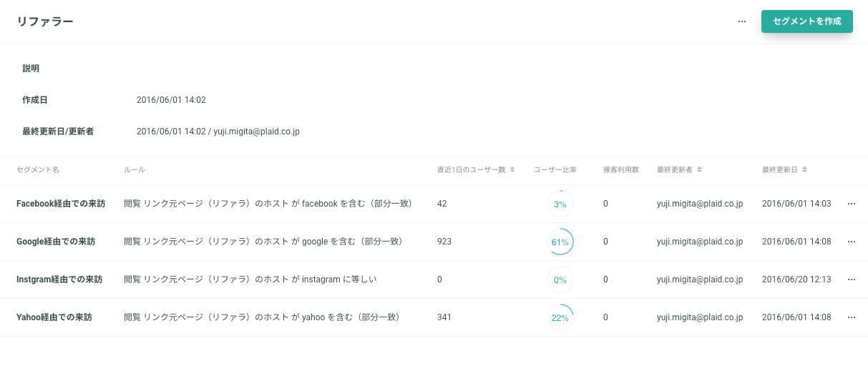Open the options menu for Facebook経由での来訪 row
Image resolution: width=868 pixels, height=371 pixels.
click(x=852, y=204)
